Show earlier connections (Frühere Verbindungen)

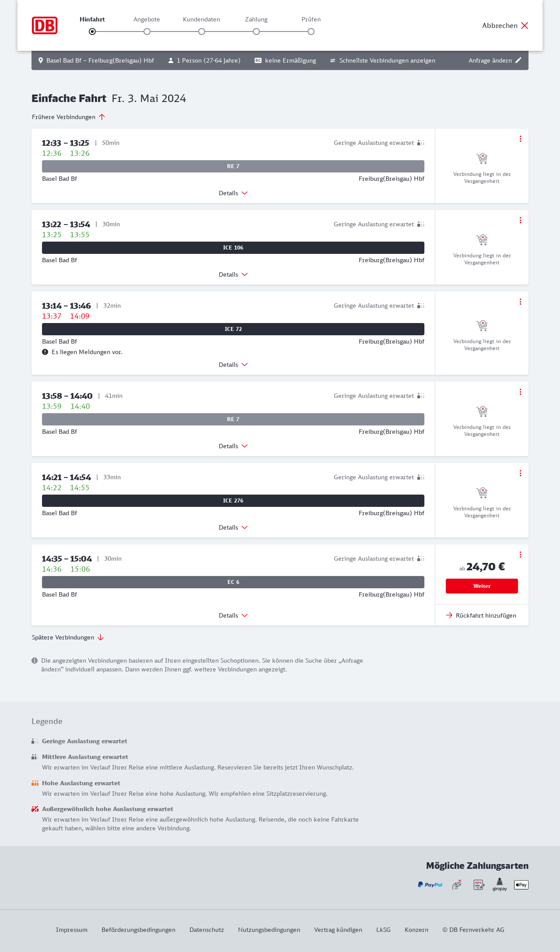pos(69,117)
